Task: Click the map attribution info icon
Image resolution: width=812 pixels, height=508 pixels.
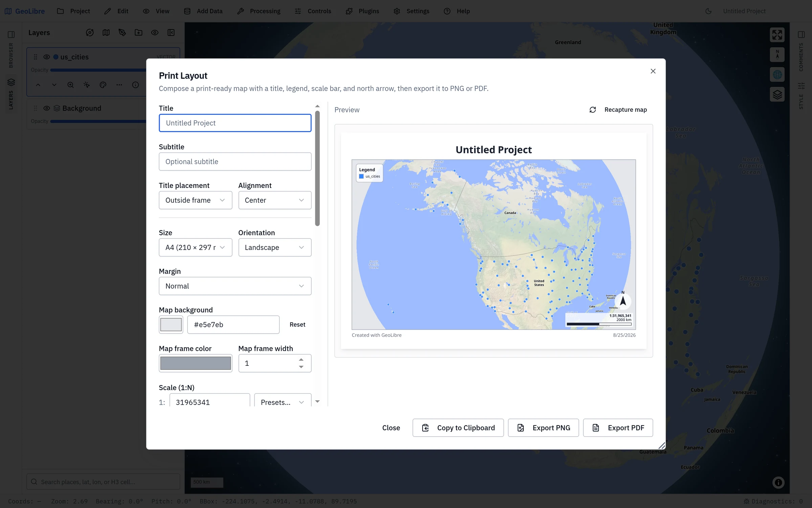Action: (x=778, y=482)
